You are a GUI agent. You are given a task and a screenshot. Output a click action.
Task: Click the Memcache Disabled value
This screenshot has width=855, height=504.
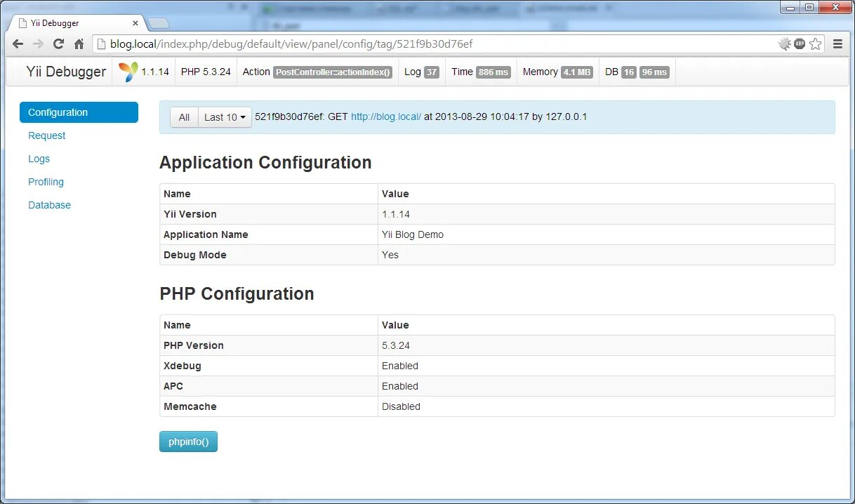(x=401, y=406)
